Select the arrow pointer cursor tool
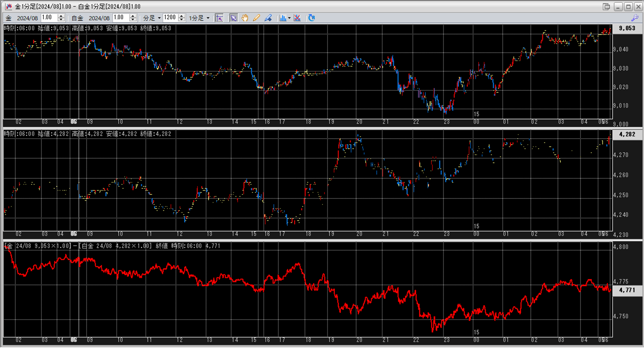The image size is (644, 348). (233, 18)
